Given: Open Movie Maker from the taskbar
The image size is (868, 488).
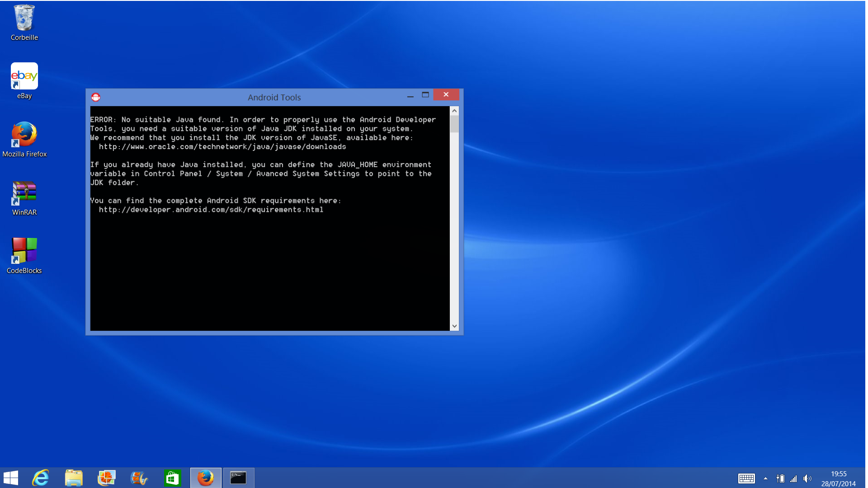Looking at the screenshot, I should click(x=140, y=478).
